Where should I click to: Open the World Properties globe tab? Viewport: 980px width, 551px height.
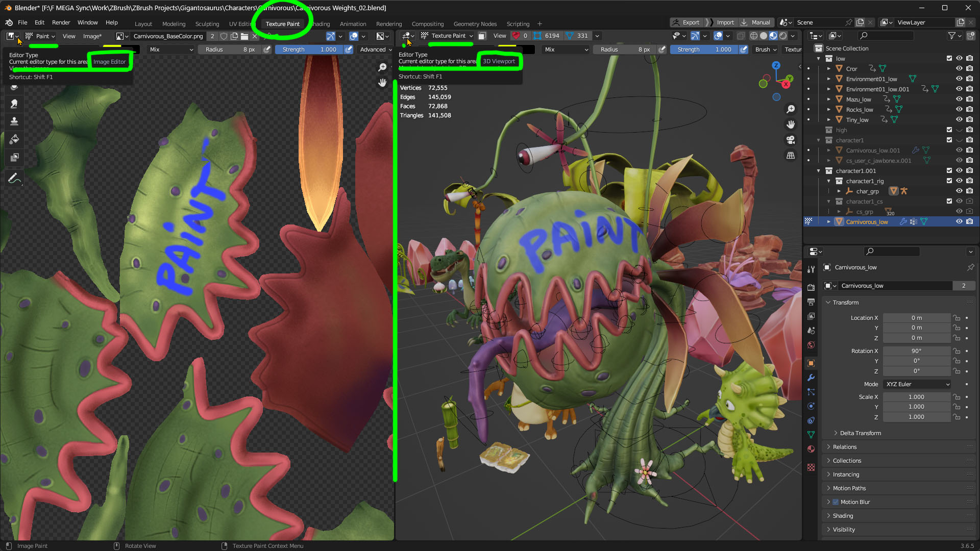click(x=811, y=345)
